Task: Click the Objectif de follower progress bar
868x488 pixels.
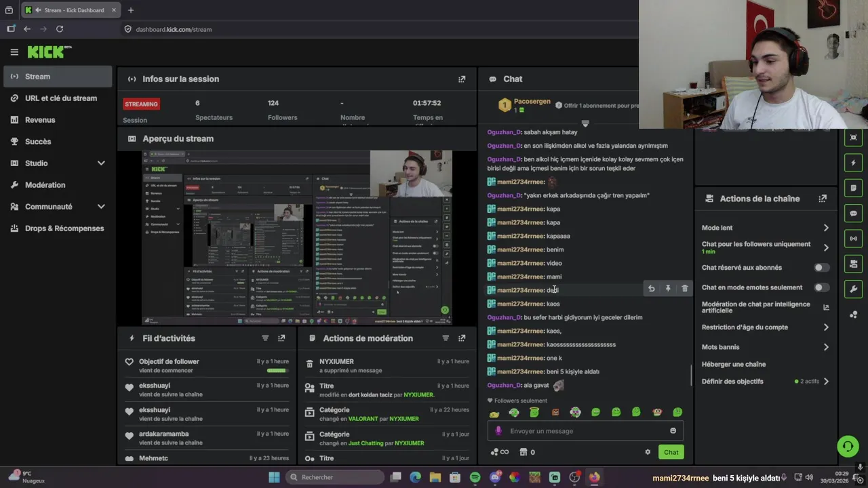Action: pos(277,371)
